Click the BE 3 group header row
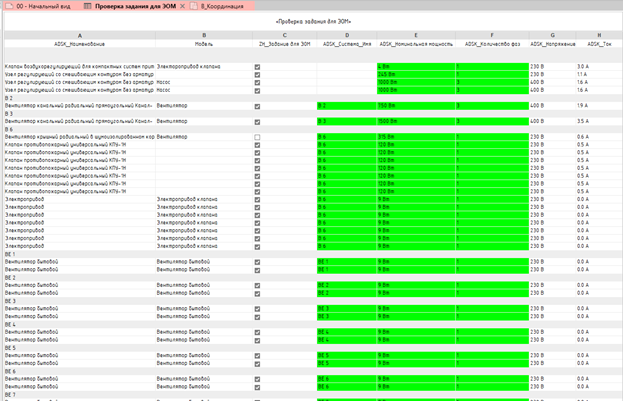The height and width of the screenshot is (401, 623). tap(313, 301)
